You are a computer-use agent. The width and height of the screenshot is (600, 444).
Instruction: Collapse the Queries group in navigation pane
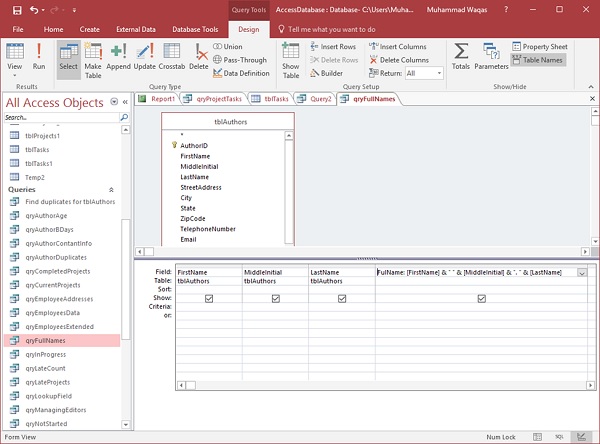tap(111, 189)
